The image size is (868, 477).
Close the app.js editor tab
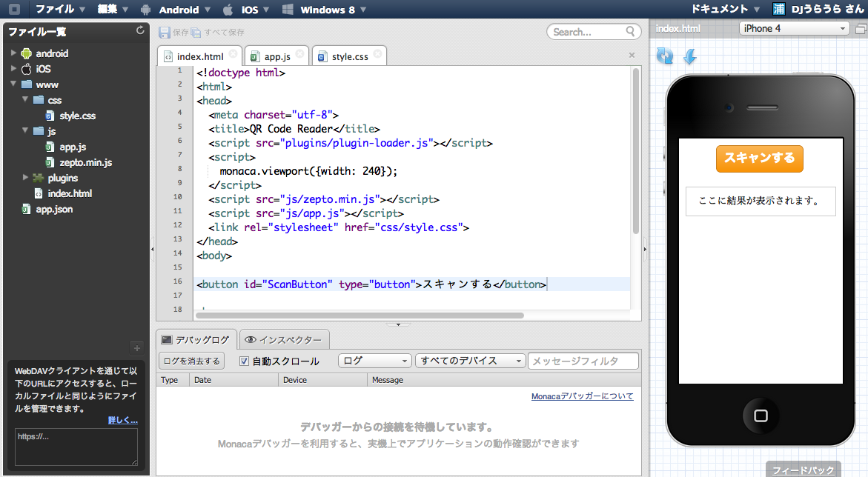(x=300, y=54)
